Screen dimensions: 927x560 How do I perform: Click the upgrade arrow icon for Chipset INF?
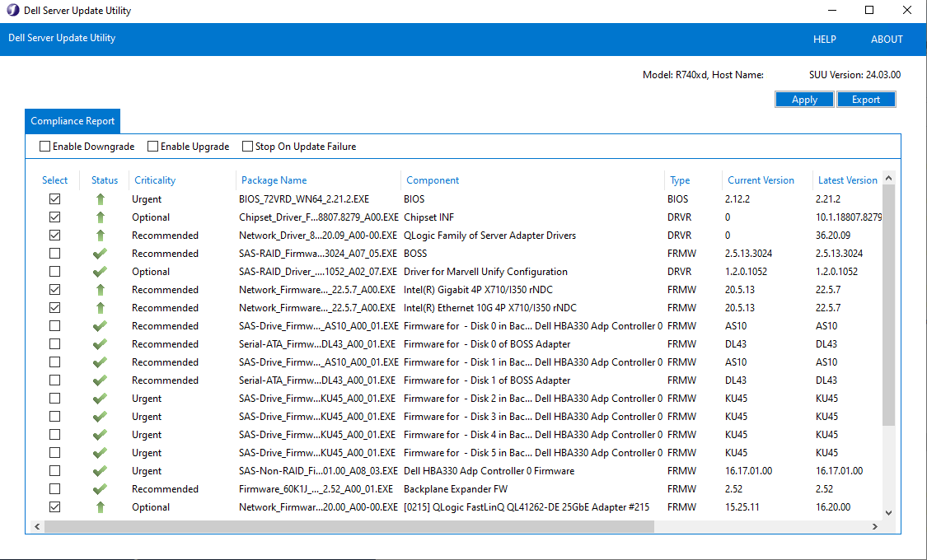(x=100, y=217)
